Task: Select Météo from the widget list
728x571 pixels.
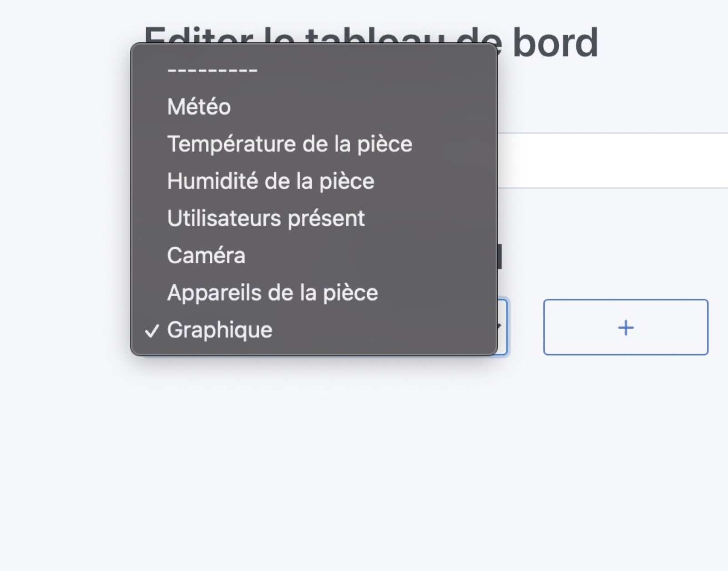Action: 199,106
